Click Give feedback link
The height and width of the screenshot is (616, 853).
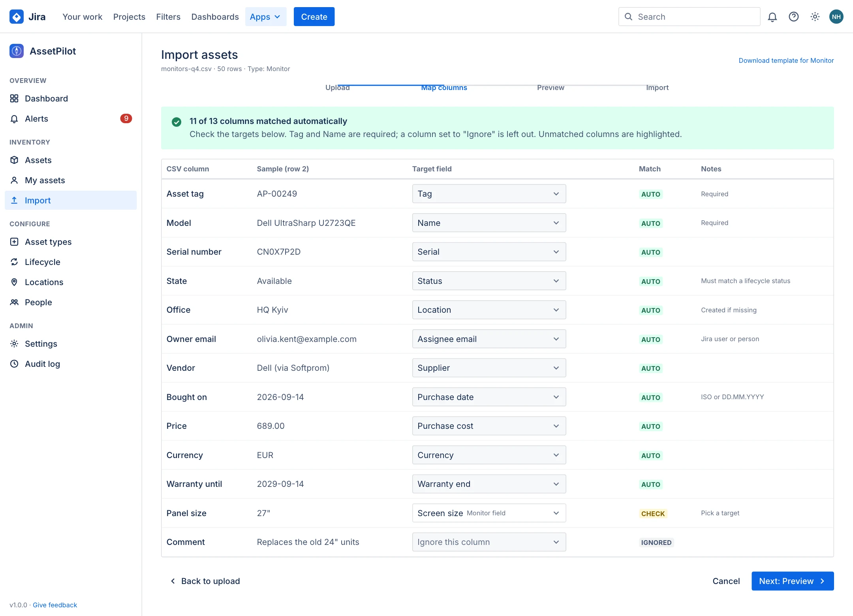[x=55, y=605]
